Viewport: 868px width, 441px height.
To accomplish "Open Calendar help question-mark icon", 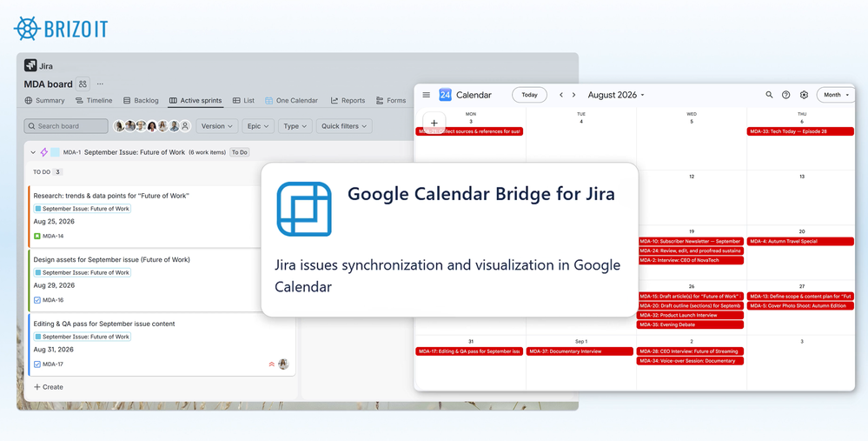I will tap(785, 95).
